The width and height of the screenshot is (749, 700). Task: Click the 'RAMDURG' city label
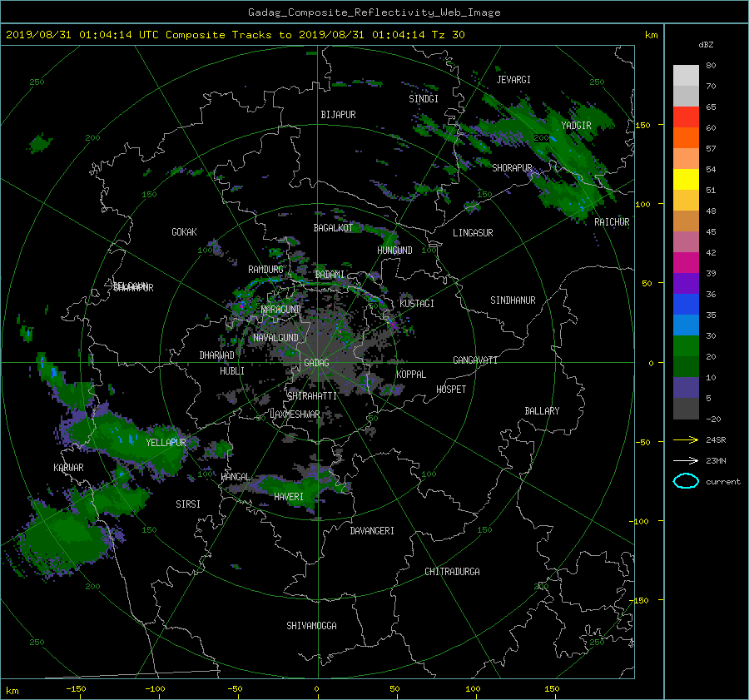point(265,270)
